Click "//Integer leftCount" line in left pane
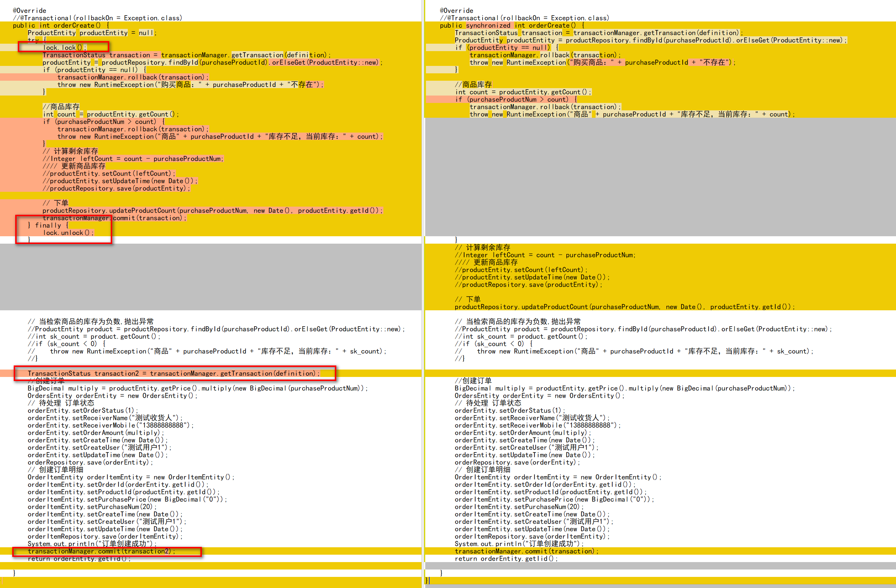The image size is (896, 588). (x=133, y=158)
